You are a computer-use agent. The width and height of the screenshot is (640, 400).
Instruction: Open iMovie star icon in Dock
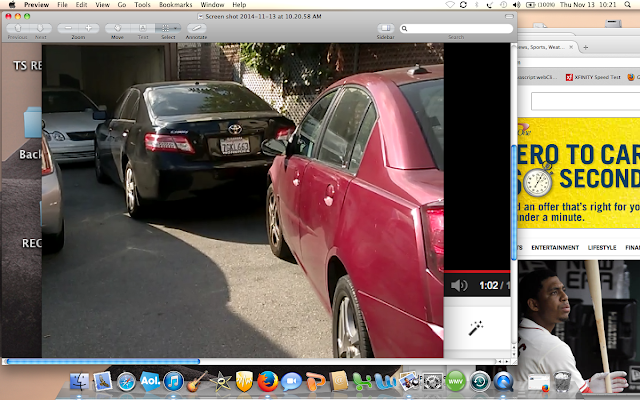point(220,382)
